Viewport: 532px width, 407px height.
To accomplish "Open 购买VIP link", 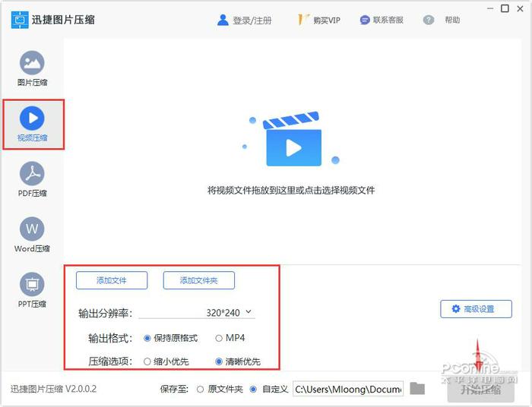I will (327, 21).
